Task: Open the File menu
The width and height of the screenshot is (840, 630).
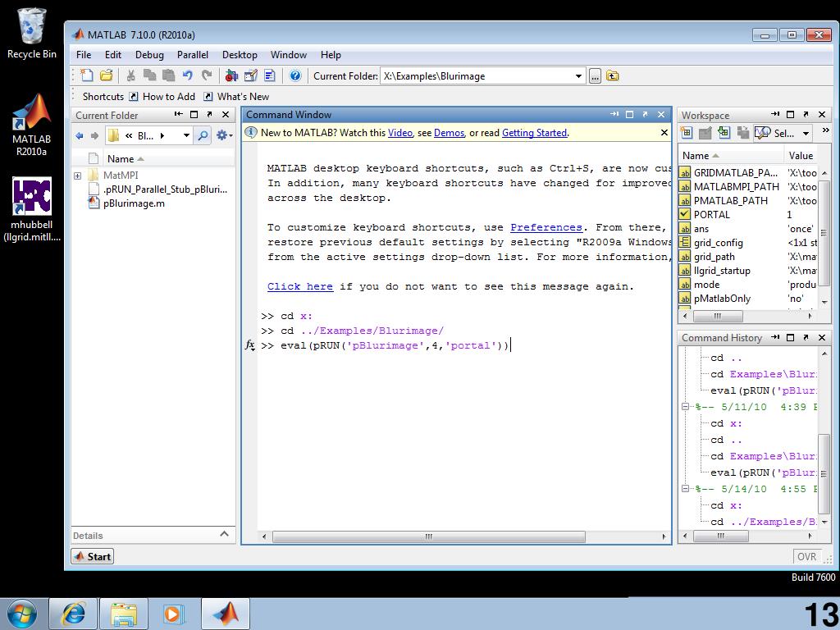Action: (x=84, y=55)
